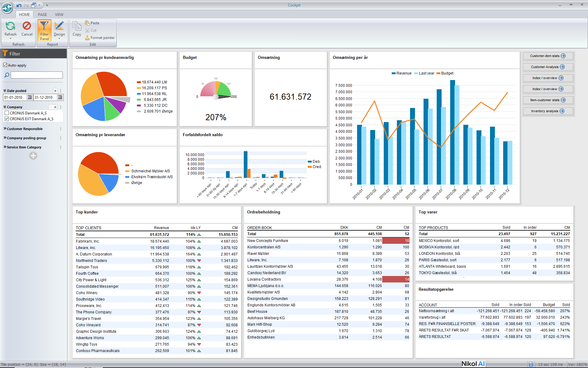Toggle the Auto-apply checkbox

[x=5, y=65]
